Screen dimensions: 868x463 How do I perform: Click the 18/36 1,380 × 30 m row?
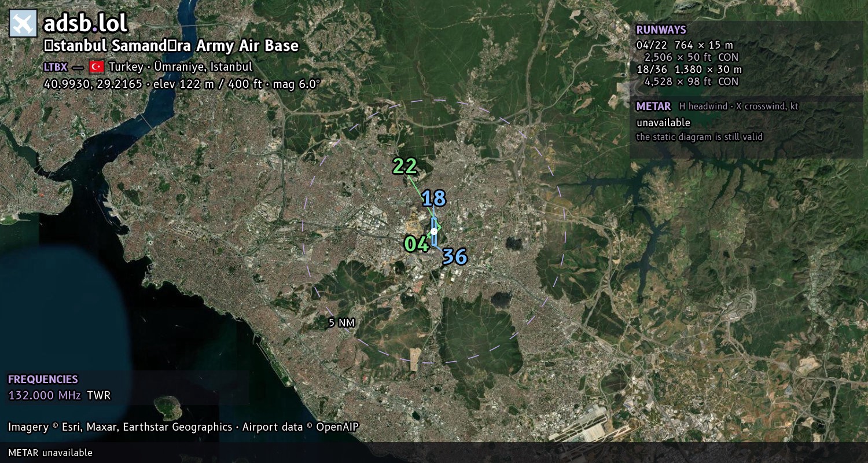(x=689, y=69)
